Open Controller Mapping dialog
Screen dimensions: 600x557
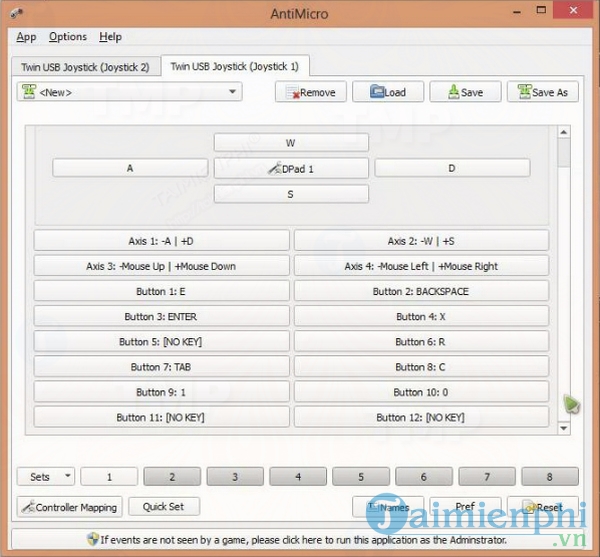[69, 507]
